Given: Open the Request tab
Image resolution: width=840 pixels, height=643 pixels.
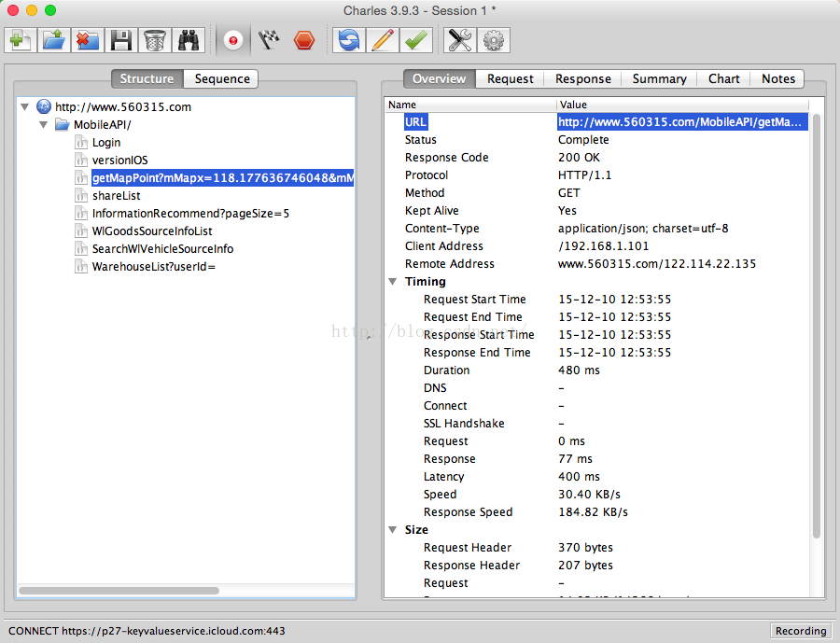Looking at the screenshot, I should (x=510, y=78).
